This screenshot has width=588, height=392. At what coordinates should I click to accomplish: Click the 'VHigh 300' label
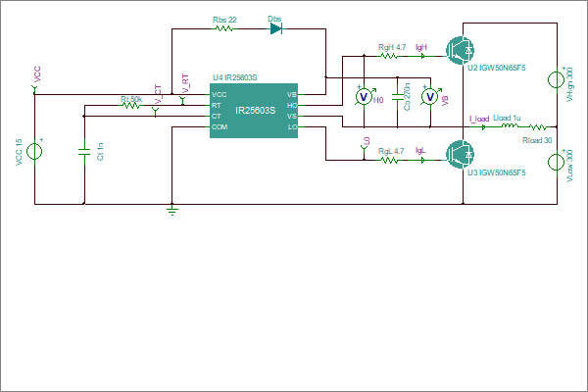pyautogui.click(x=569, y=84)
